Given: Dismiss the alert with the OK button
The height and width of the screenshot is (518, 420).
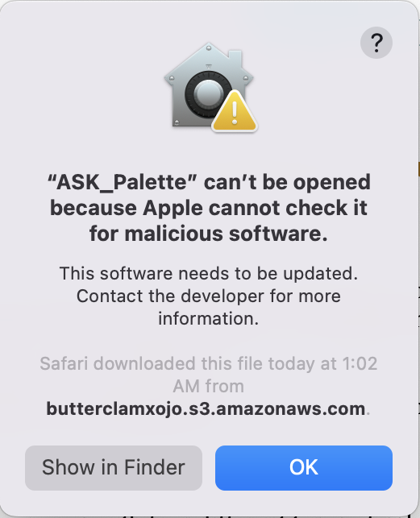Looking at the screenshot, I should click(x=304, y=467).
